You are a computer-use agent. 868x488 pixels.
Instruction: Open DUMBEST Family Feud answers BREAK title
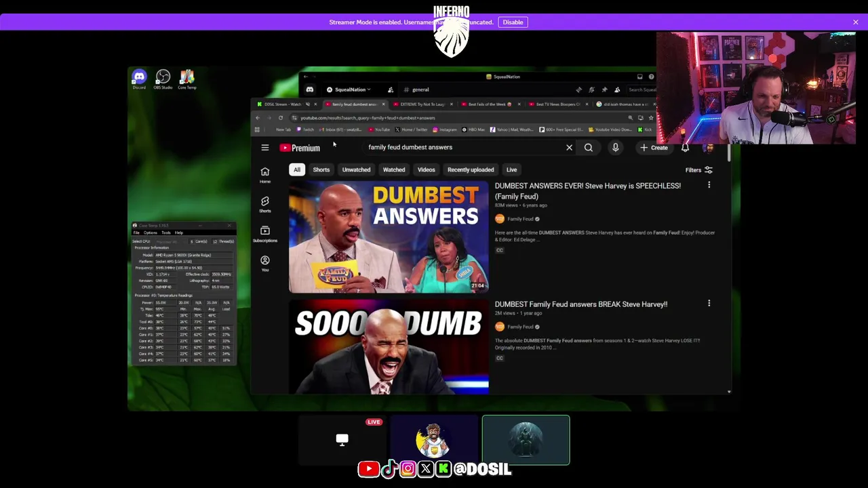[581, 304]
